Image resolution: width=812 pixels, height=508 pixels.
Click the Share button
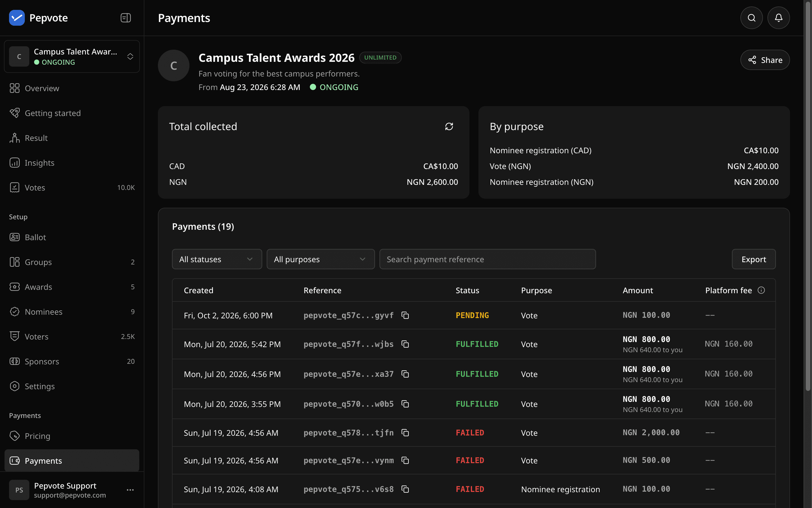point(765,60)
